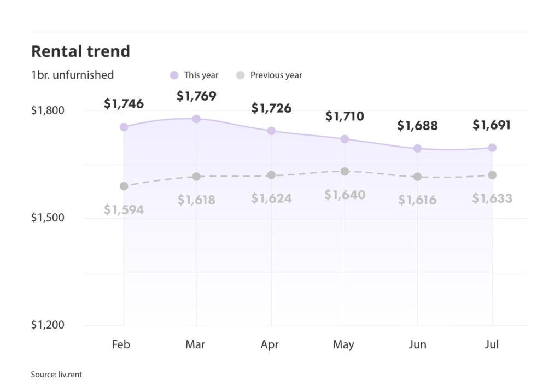This screenshot has width=560, height=392.
Task: Click previous year's June gray marker
Action: point(417,177)
